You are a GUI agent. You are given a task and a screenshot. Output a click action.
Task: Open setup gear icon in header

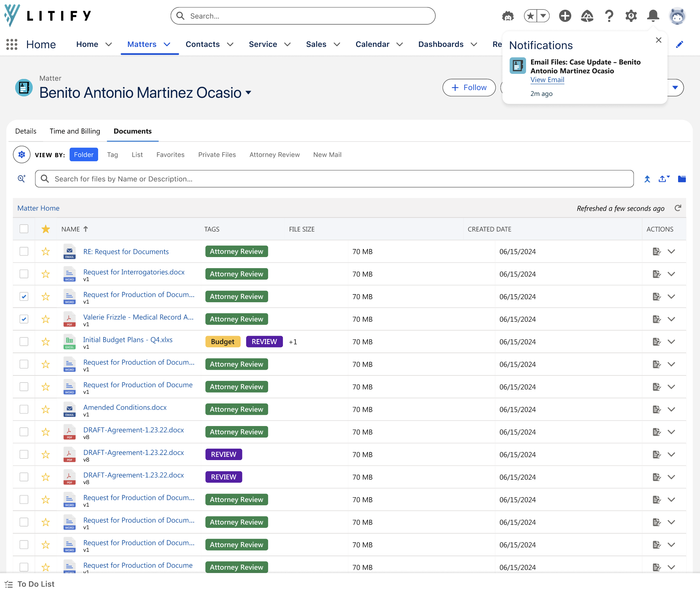[x=631, y=16]
